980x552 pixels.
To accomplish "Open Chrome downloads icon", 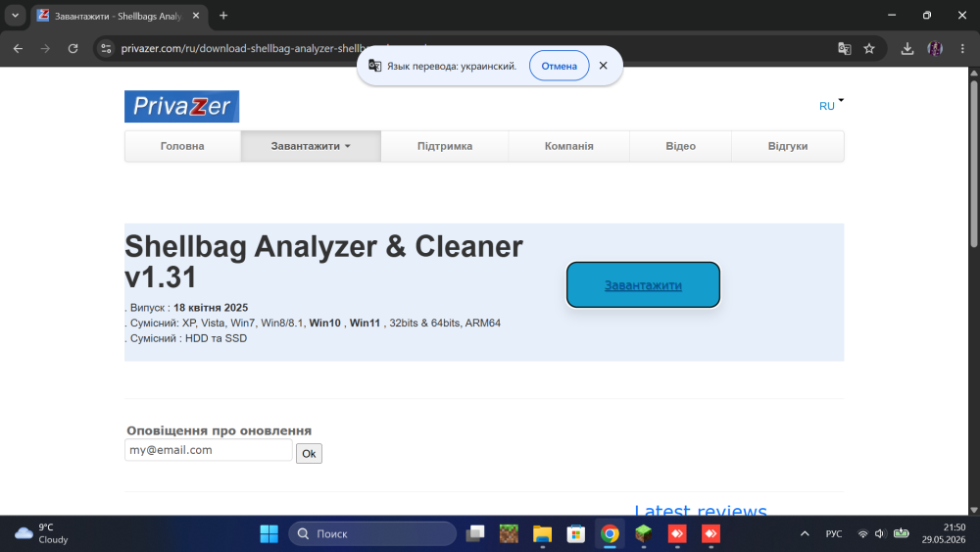I will pos(907,48).
